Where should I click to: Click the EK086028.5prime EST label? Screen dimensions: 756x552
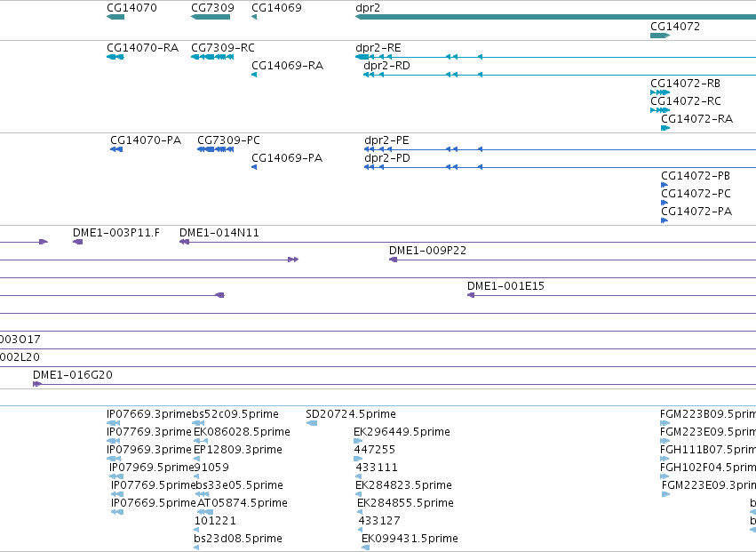pyautogui.click(x=242, y=432)
